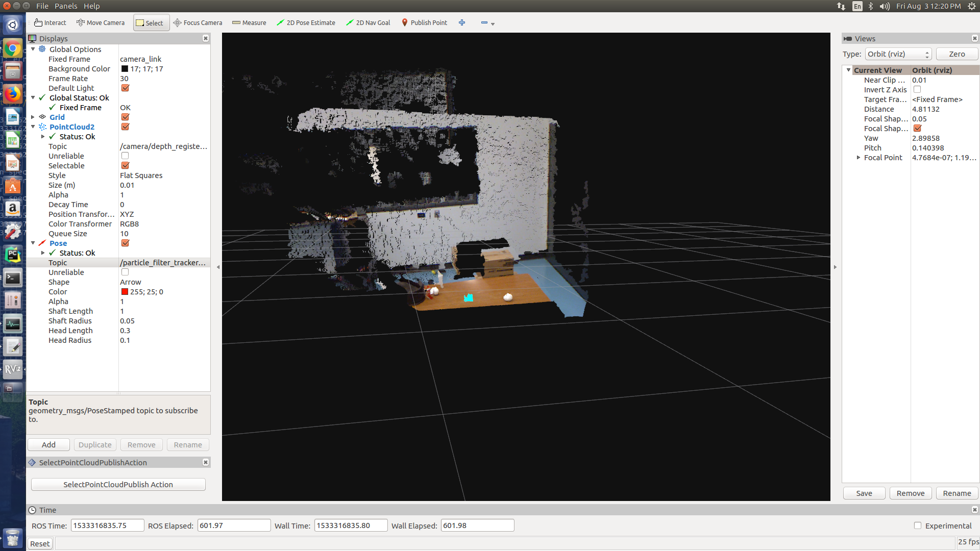The height and width of the screenshot is (551, 980).
Task: Choose the 2D Pose Estimate tool
Action: tap(306, 22)
